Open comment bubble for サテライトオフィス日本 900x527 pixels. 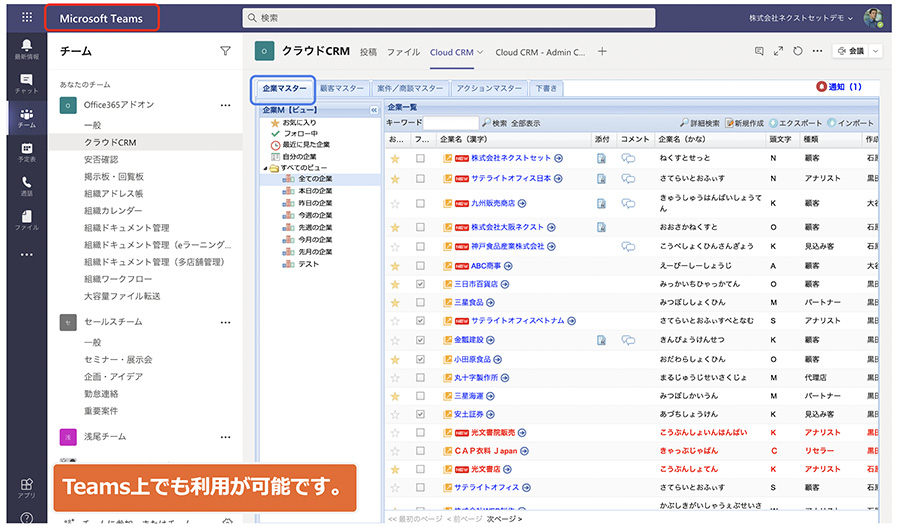tap(629, 179)
